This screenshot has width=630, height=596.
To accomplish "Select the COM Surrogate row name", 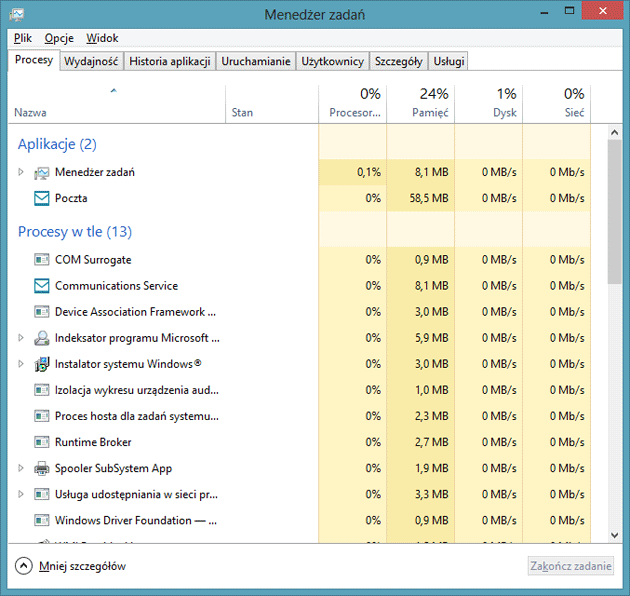I will (93, 260).
